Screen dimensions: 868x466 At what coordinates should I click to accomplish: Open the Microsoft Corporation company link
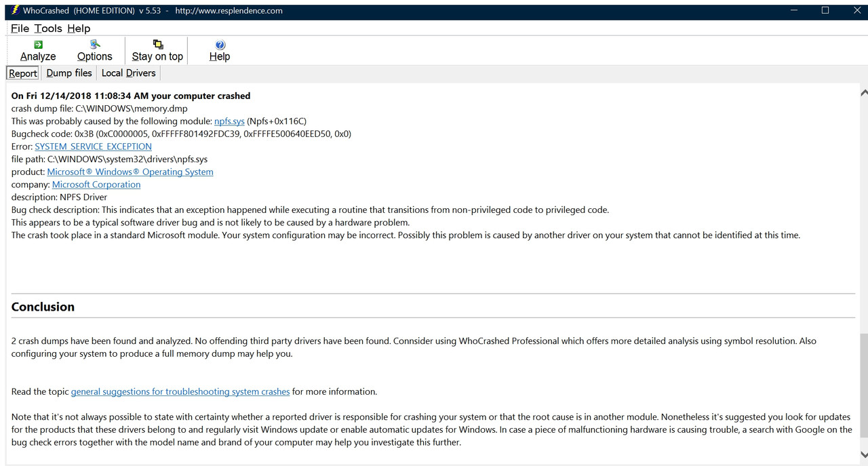96,185
